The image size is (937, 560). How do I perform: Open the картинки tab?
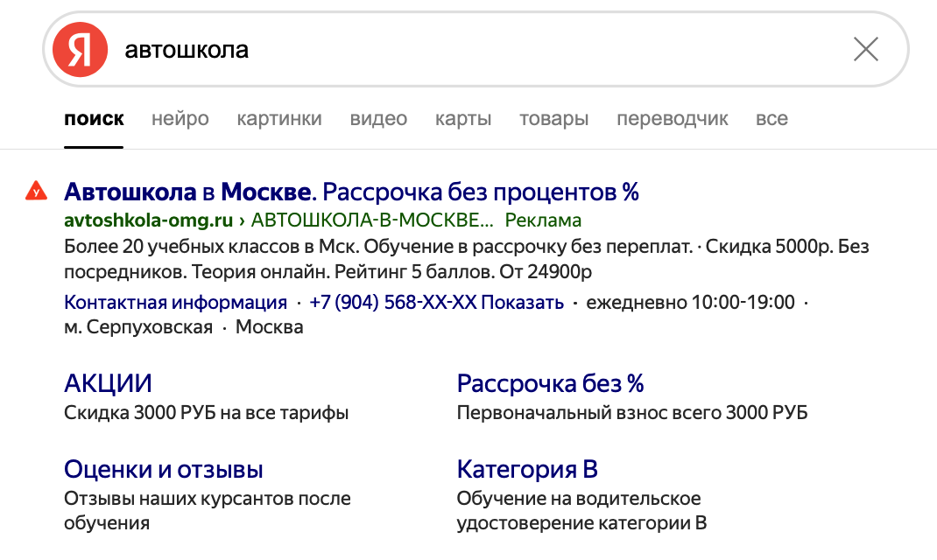click(279, 119)
